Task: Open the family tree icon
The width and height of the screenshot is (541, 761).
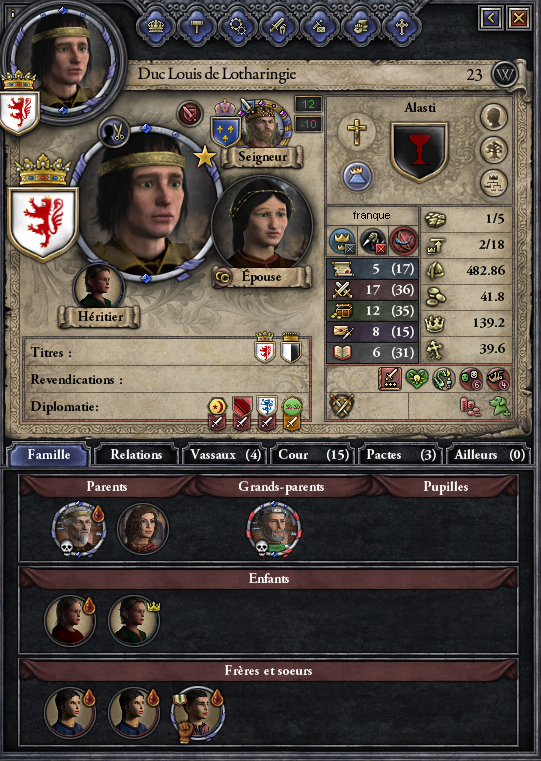Action: 493,150
